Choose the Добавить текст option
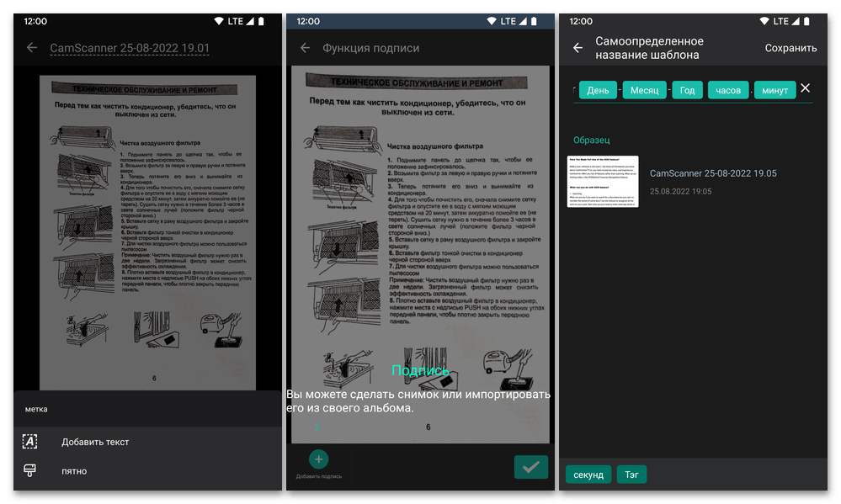Viewport: 841px width, 504px height. tap(95, 442)
